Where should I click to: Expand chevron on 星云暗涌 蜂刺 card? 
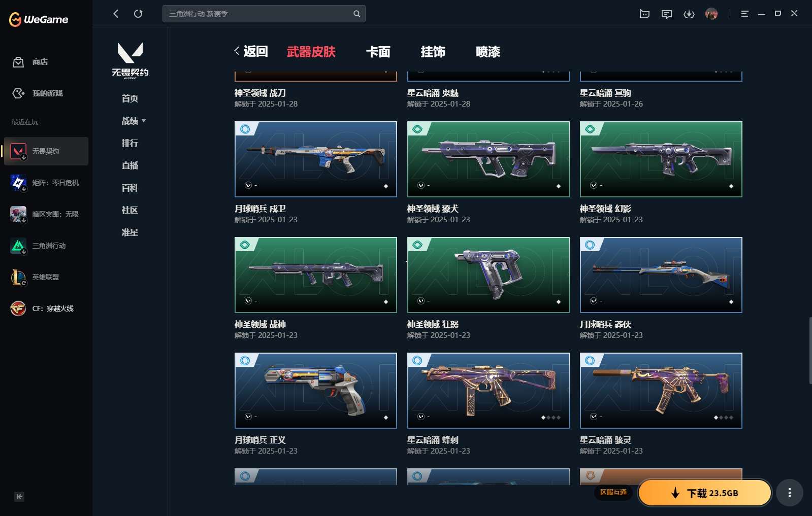(421, 417)
